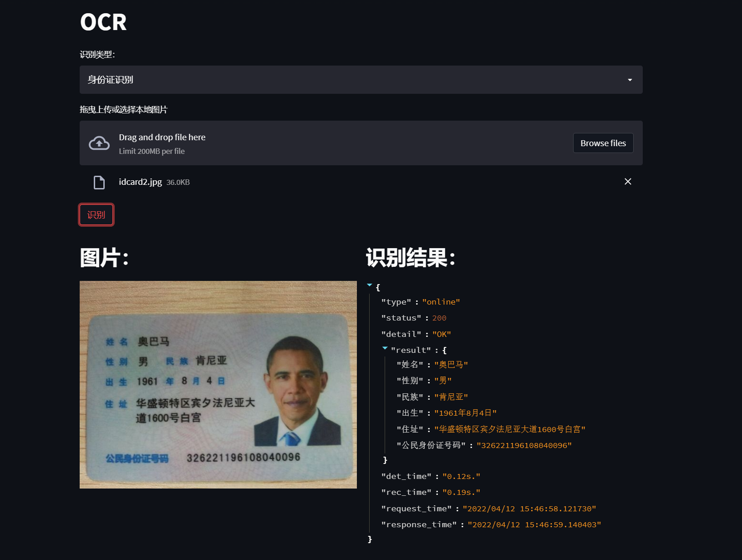Click the OCR page heading

[x=103, y=22]
